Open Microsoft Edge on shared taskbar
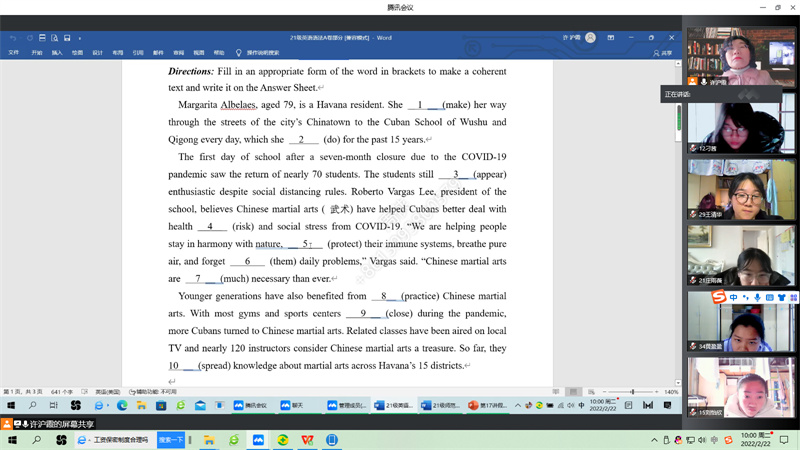 pos(122,405)
